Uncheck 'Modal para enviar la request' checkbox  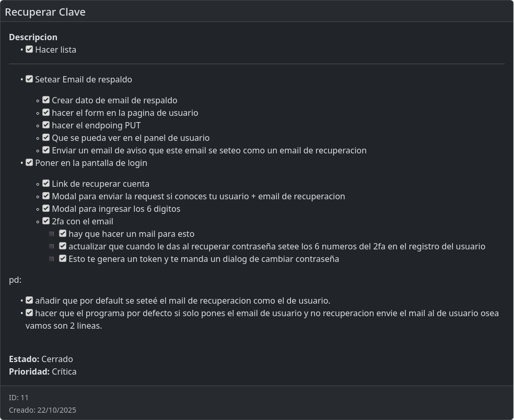coord(46,196)
